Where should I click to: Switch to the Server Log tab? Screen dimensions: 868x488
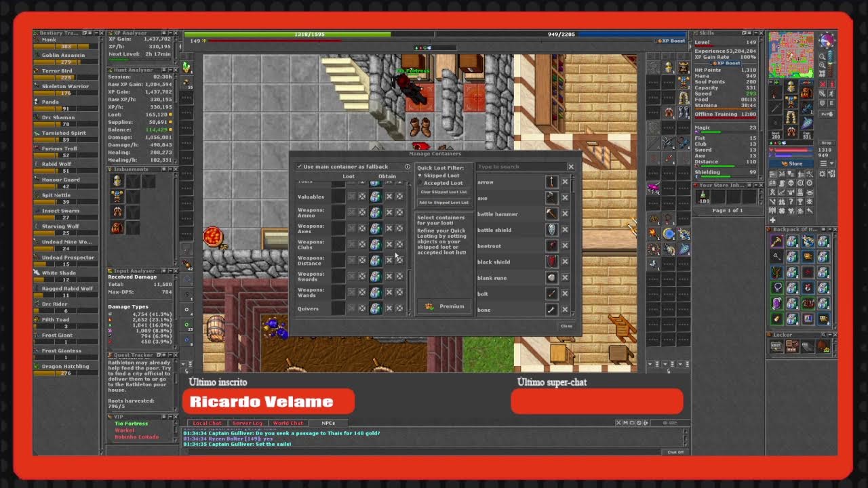point(248,423)
